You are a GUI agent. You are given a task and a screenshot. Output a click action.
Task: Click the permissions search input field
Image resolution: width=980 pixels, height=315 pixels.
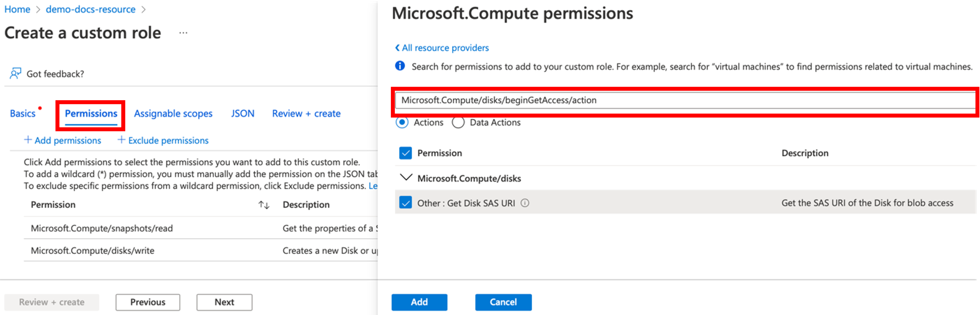(685, 100)
